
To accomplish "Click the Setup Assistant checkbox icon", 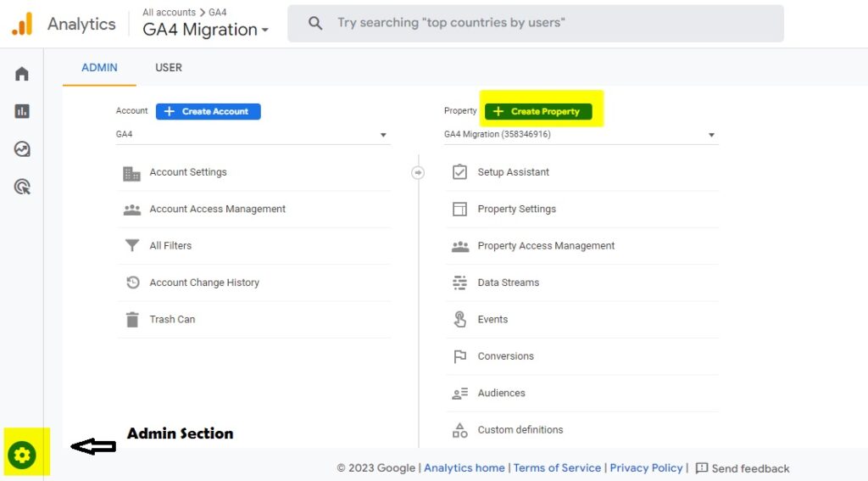I will [459, 171].
